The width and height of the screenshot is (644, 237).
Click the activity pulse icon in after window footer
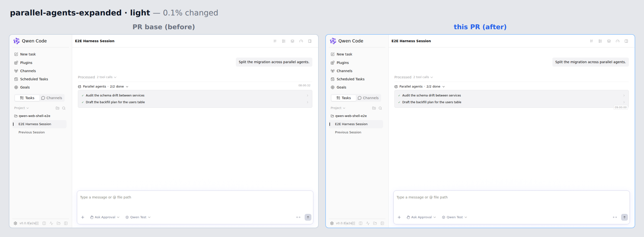(x=368, y=223)
